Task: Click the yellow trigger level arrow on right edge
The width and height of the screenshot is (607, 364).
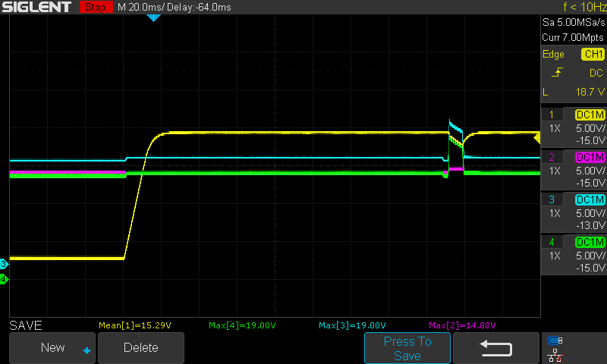Action: coord(537,138)
